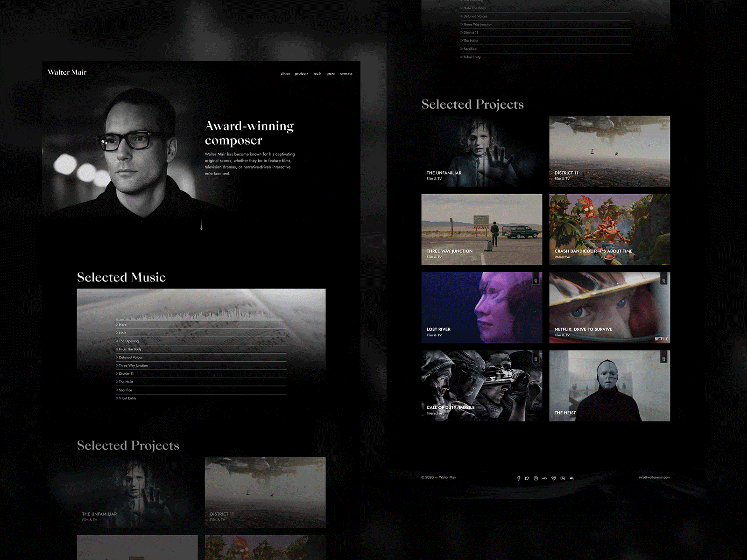747x560 pixels.
Task: Click the down arrow below the composer portrait
Action: point(202,225)
